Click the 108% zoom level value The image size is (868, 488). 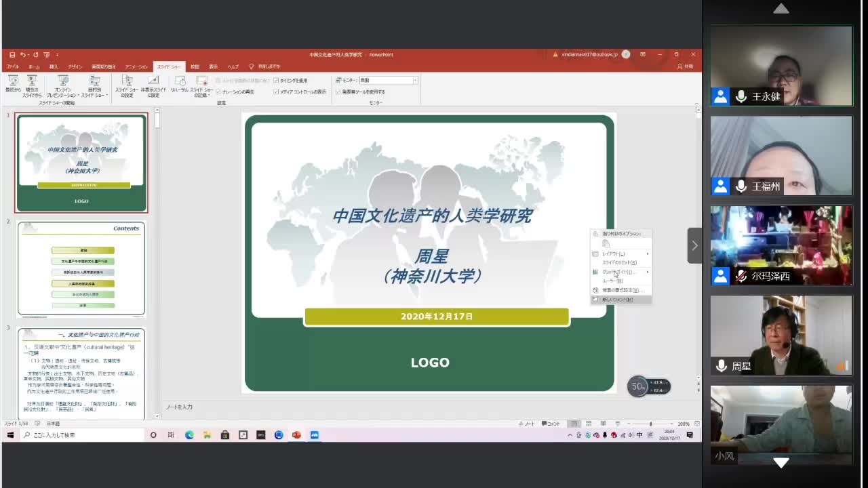[x=684, y=424]
